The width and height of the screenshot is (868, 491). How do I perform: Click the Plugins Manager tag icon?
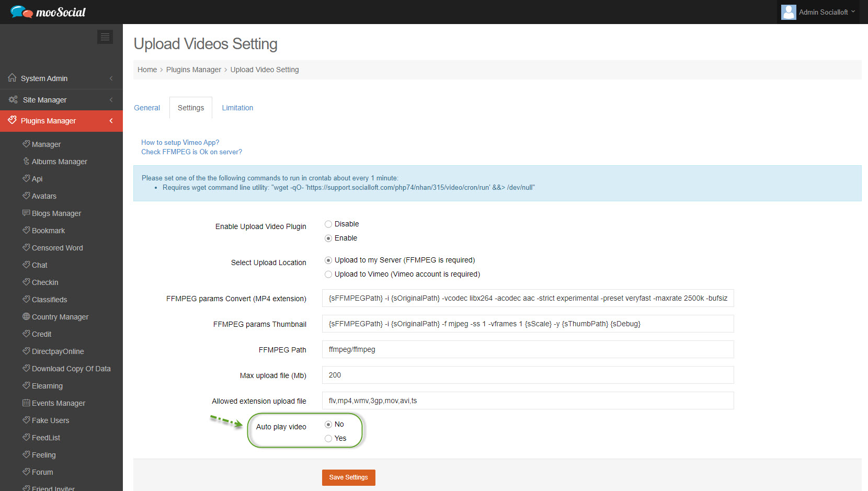click(12, 120)
